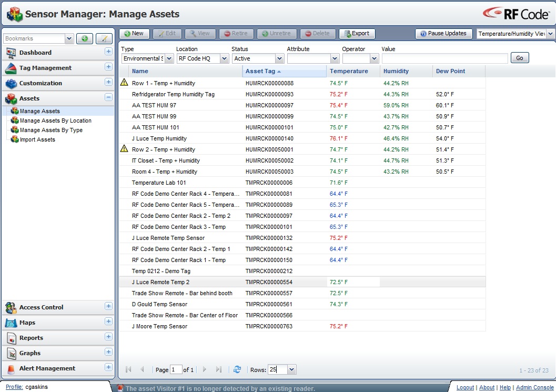Click the alert icon in the status bar
556x392 pixels.
[121, 388]
